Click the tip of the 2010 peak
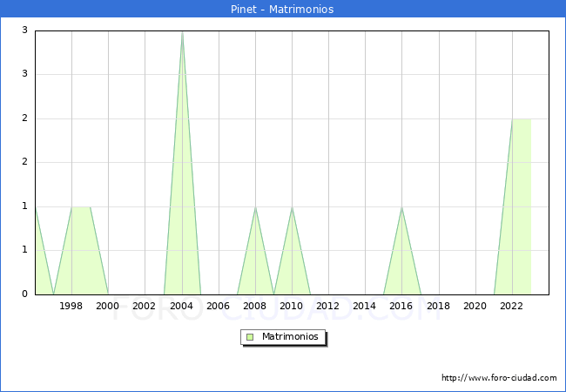The width and height of the screenshot is (566, 392). pos(292,207)
